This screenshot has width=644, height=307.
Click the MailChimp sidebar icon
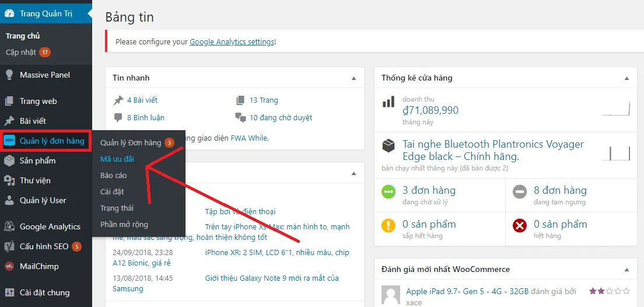pyautogui.click(x=9, y=266)
